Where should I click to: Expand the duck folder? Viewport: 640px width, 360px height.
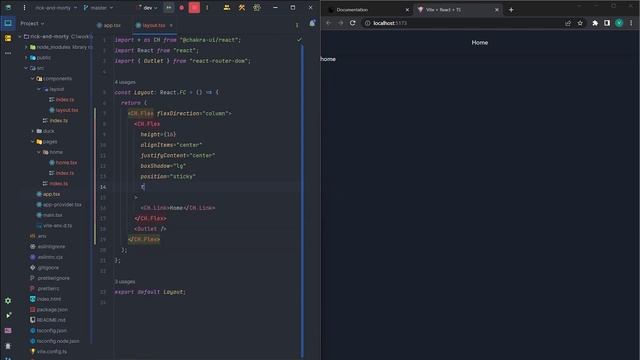(33, 131)
